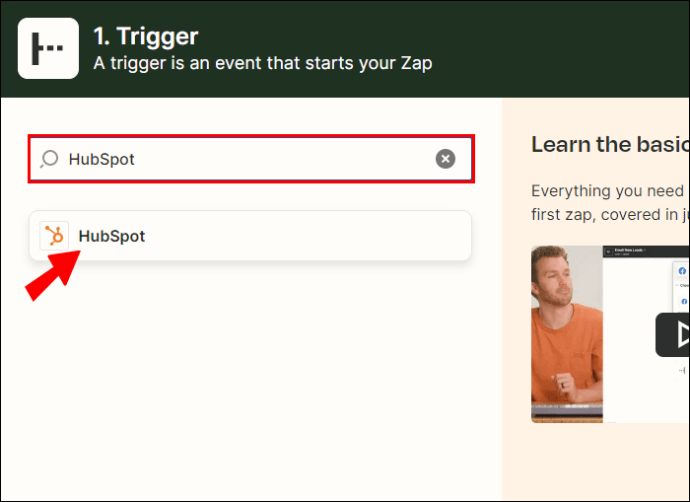690x502 pixels.
Task: Click the Trigger step icon in header
Action: coord(48,48)
